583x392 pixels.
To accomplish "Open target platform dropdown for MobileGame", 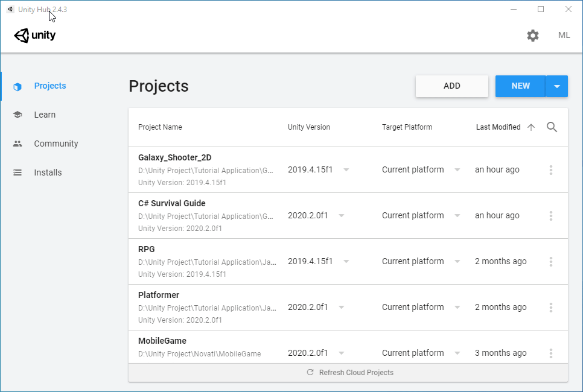I will (x=457, y=353).
